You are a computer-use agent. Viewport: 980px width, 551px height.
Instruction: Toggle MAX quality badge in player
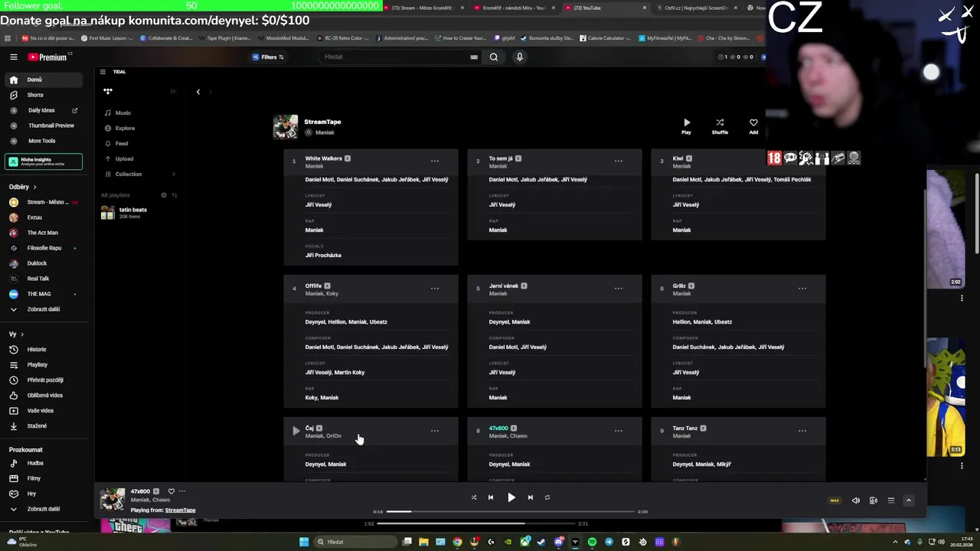[835, 500]
